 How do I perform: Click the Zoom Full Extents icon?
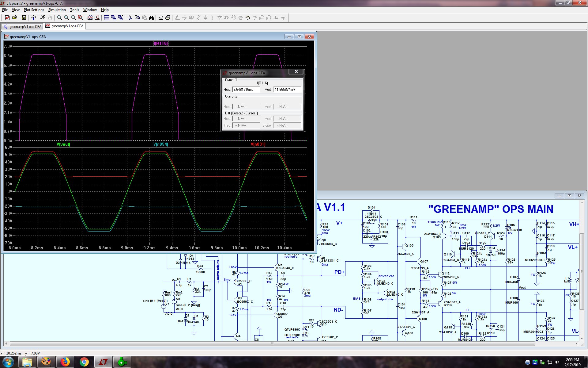coord(81,18)
